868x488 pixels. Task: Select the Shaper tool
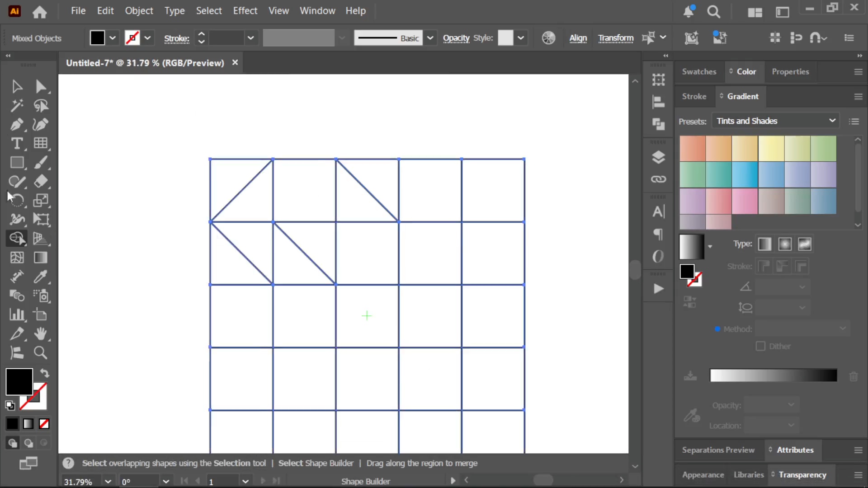(x=17, y=181)
